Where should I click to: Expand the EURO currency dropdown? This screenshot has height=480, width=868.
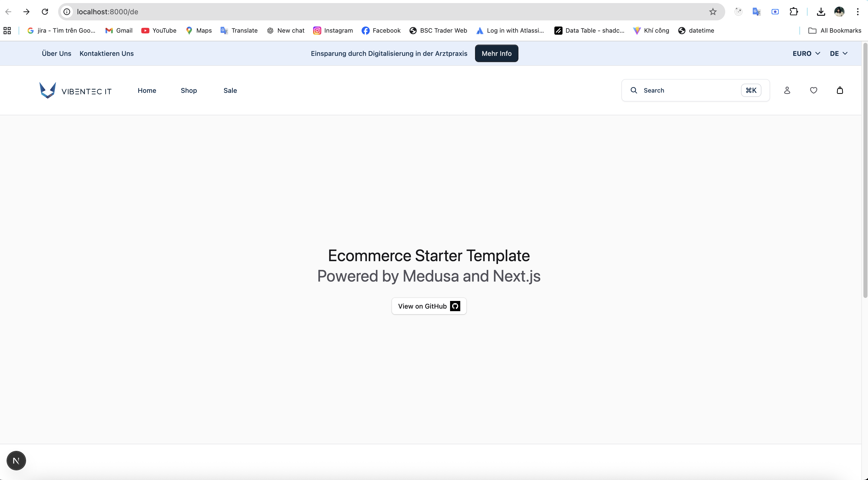[806, 54]
